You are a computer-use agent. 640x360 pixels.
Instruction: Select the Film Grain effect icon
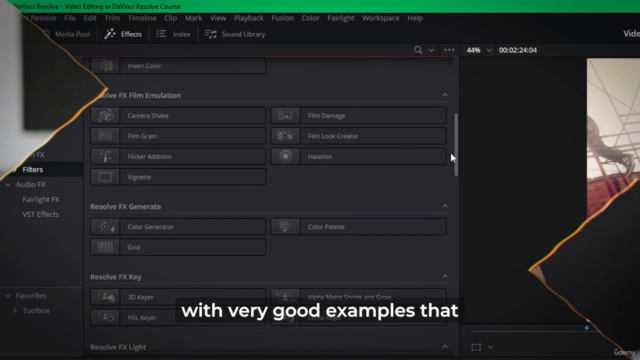click(x=105, y=136)
